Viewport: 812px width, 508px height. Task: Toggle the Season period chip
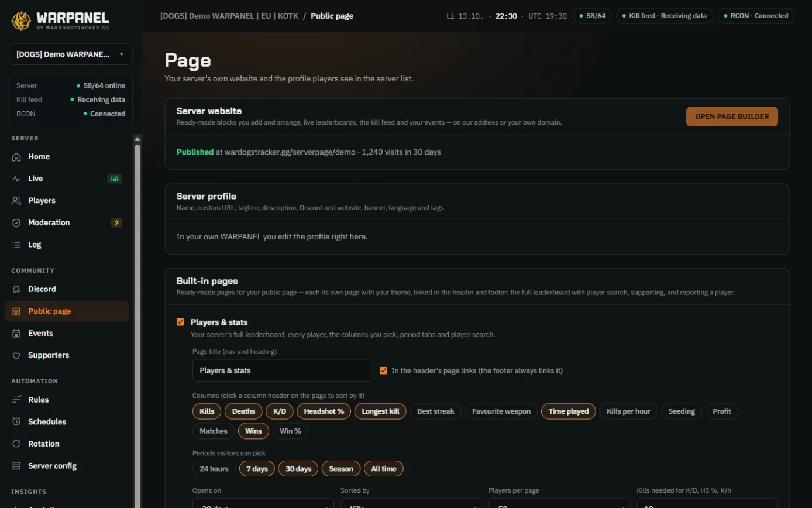click(341, 469)
